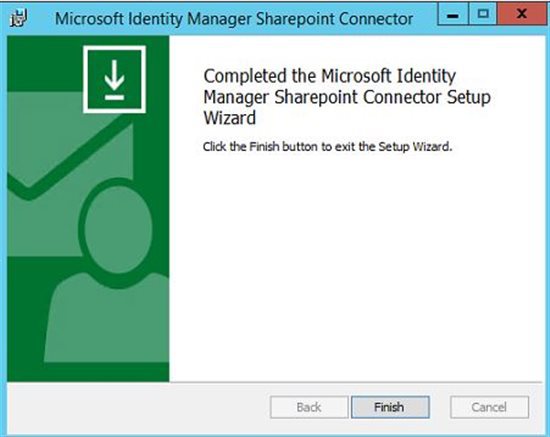Click the 'Click the Finish button' instruction text
Screen dimensions: 550x437
point(328,146)
